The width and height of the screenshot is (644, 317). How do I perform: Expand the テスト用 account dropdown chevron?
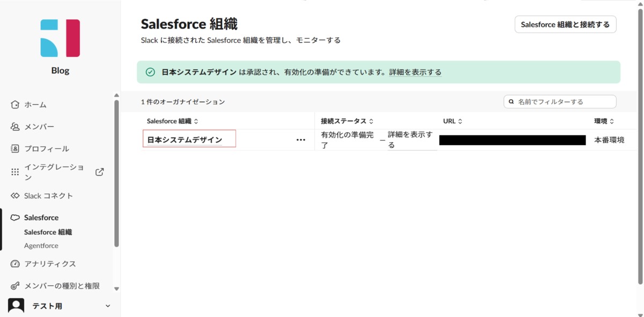(x=107, y=306)
